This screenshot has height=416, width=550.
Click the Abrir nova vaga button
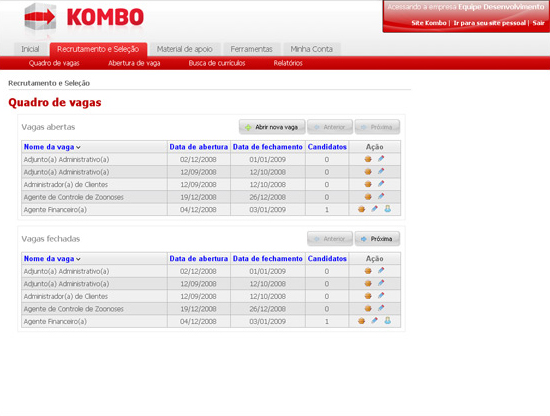272,127
